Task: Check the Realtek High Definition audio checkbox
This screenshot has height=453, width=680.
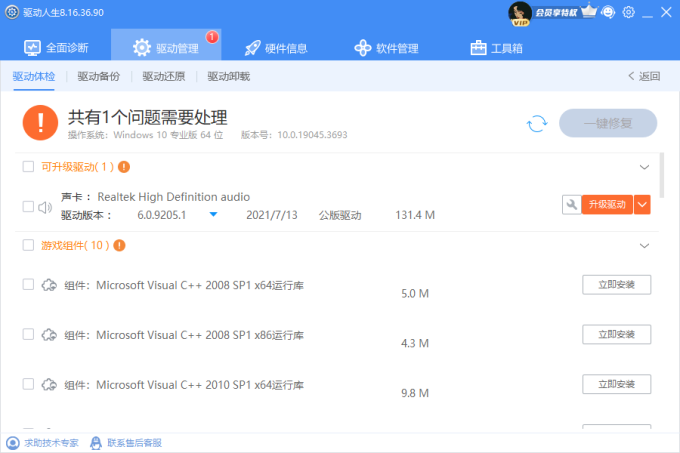Action: coord(28,207)
